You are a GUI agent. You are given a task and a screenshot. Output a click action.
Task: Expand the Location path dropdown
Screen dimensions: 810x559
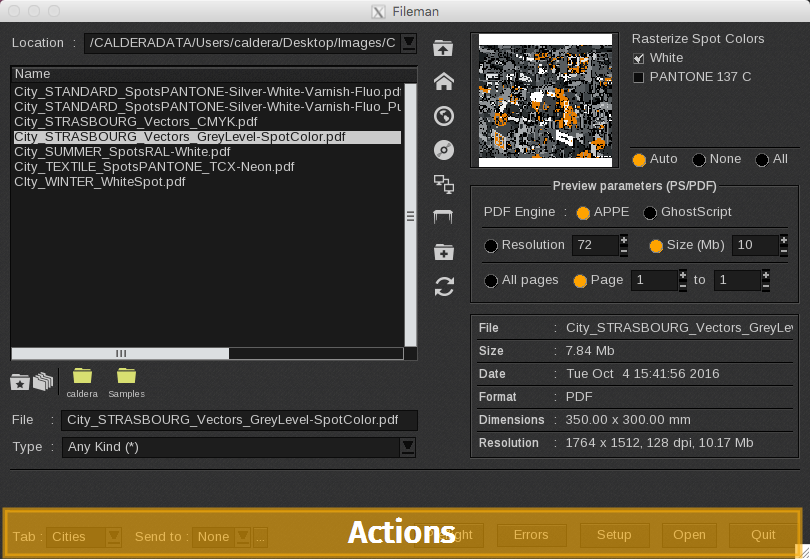[x=408, y=43]
